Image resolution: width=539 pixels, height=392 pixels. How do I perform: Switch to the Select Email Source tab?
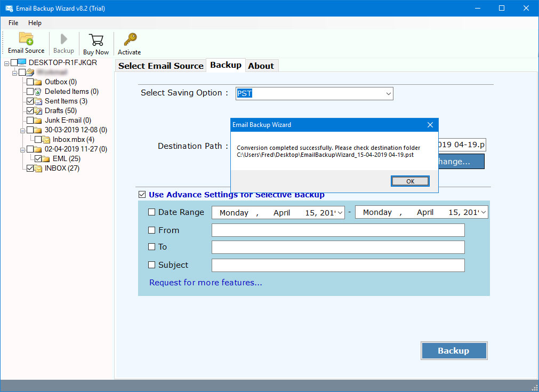pyautogui.click(x=161, y=66)
